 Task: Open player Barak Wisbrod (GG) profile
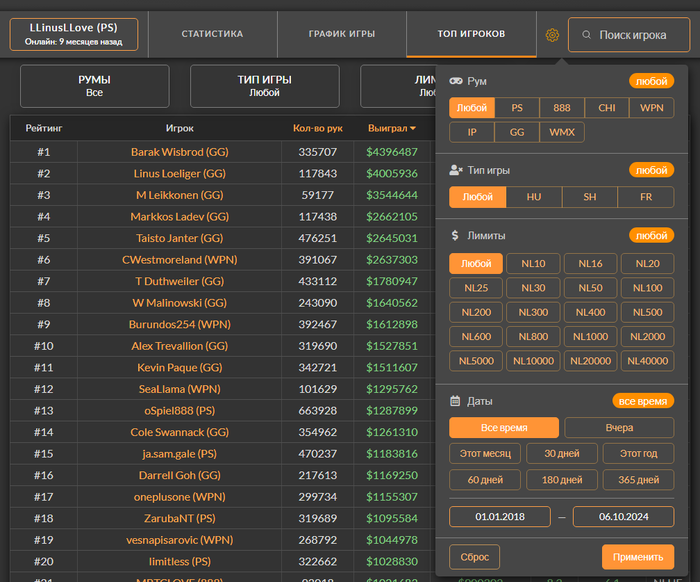coord(180,152)
